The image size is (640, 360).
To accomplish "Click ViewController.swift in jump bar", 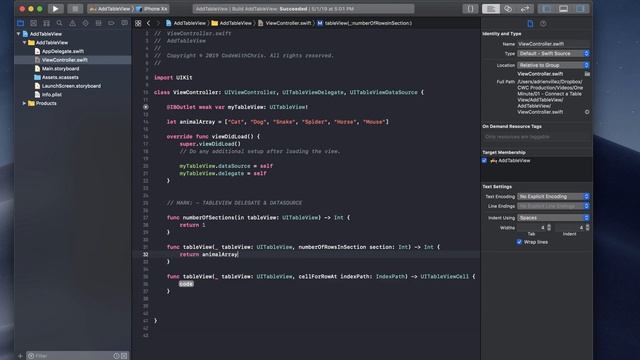I will click(x=284, y=23).
